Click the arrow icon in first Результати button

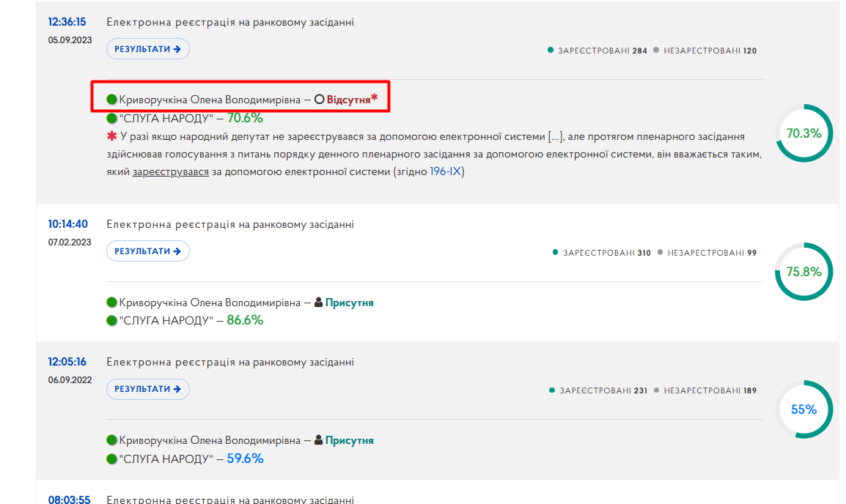177,49
